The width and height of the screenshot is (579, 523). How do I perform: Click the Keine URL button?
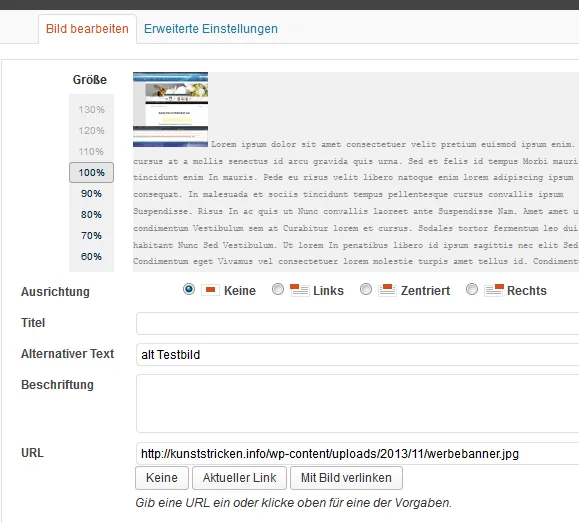[162, 478]
